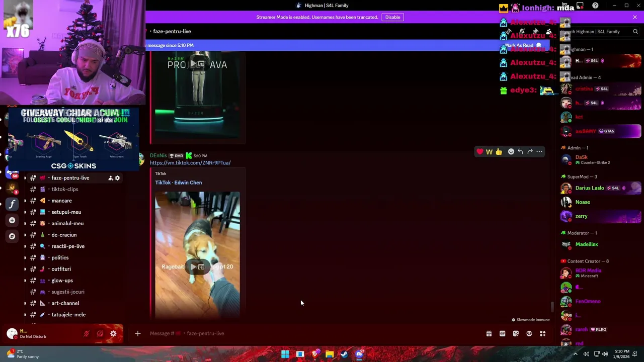Image resolution: width=644 pixels, height=362 pixels.
Task: Open member Madeillex profile
Action: pyautogui.click(x=601, y=244)
